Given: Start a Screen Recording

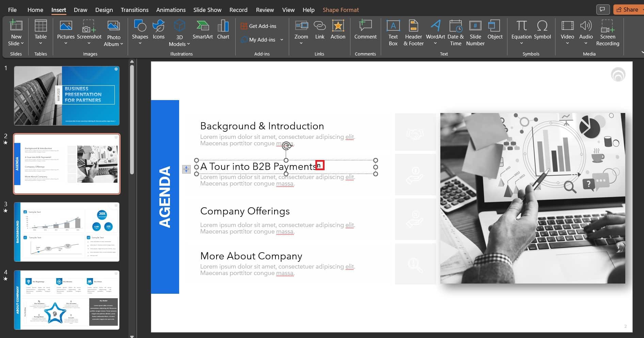Looking at the screenshot, I should (608, 32).
